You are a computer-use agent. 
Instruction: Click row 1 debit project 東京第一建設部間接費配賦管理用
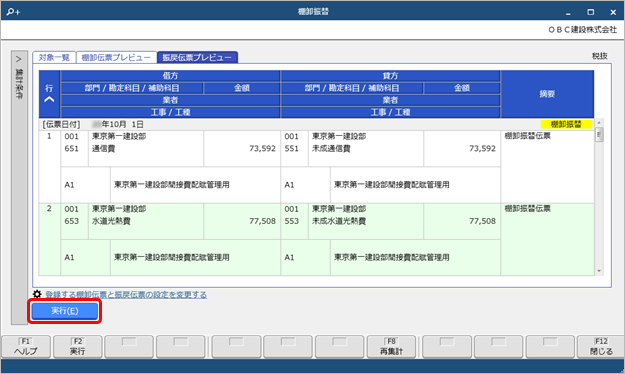tap(172, 185)
